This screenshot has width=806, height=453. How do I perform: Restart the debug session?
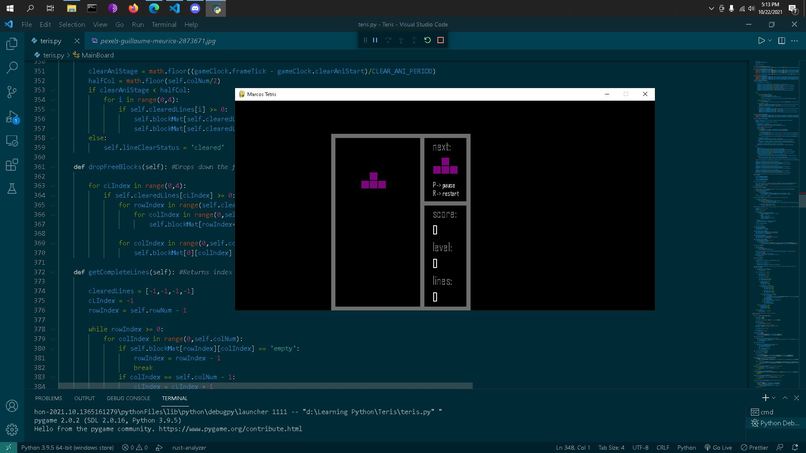click(x=427, y=40)
